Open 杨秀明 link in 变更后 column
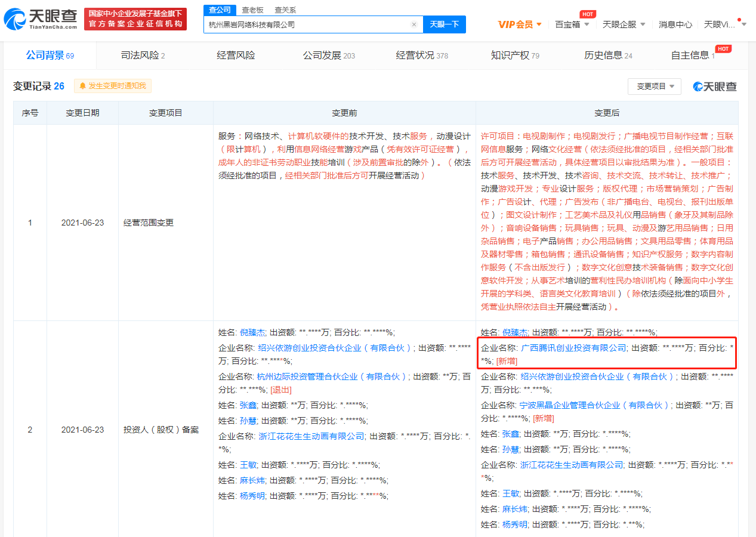Viewport: 756px width, 537px height. point(515,524)
